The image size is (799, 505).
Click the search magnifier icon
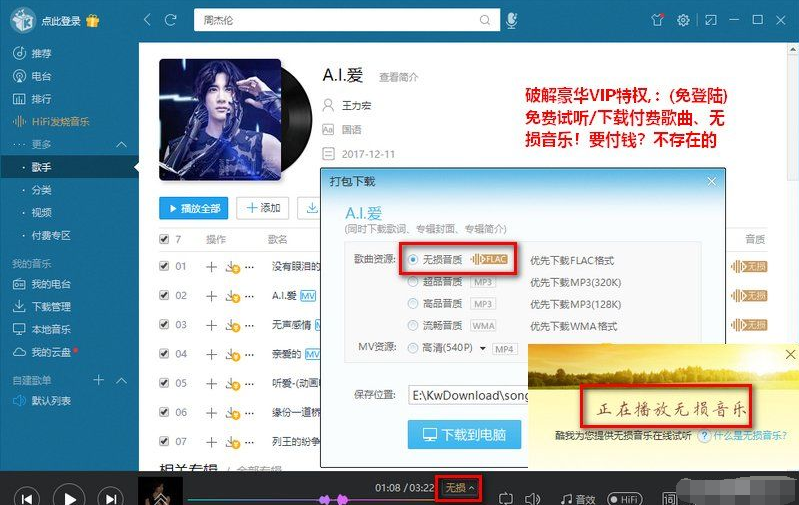[x=485, y=20]
